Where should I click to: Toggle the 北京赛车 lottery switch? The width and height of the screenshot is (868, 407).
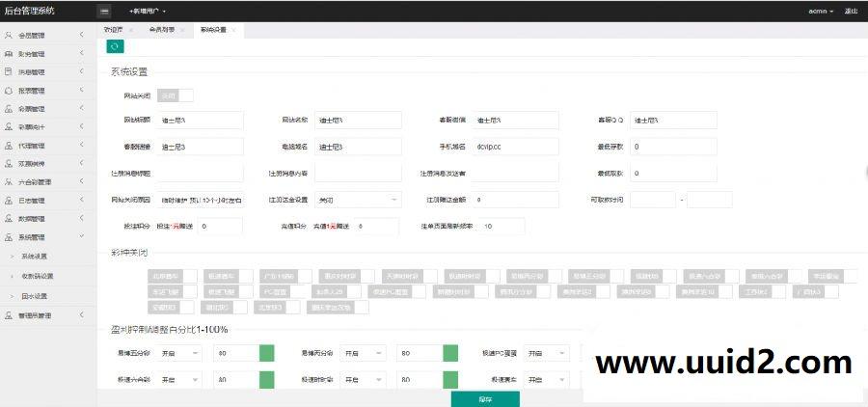point(173,276)
